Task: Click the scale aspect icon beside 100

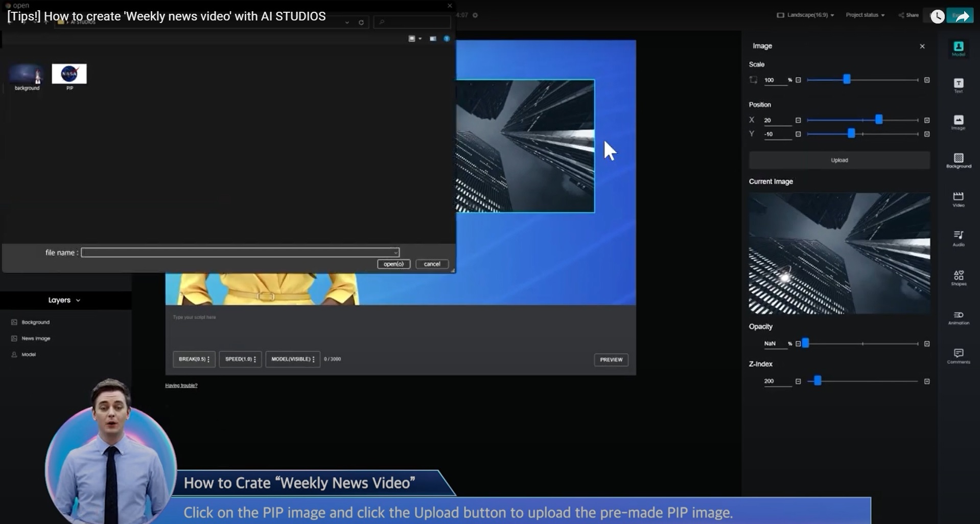Action: click(753, 80)
